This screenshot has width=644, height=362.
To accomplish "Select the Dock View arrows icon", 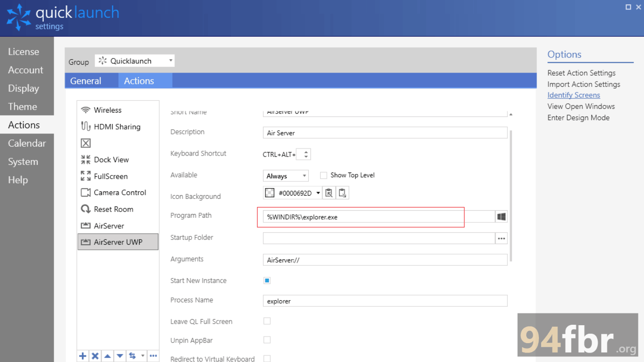I will tap(85, 159).
